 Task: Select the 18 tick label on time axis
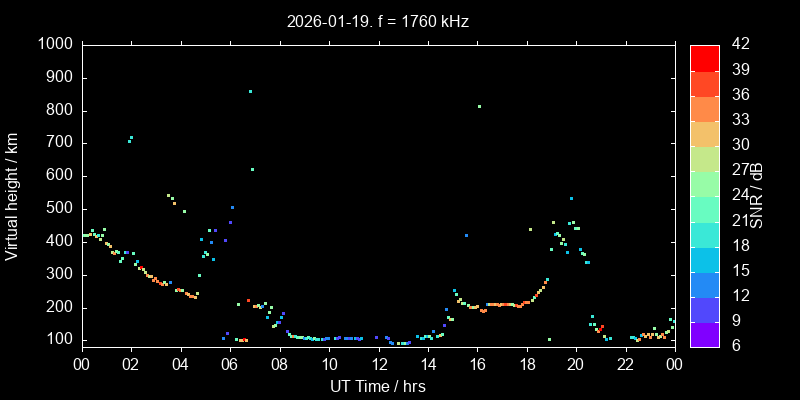526,364
